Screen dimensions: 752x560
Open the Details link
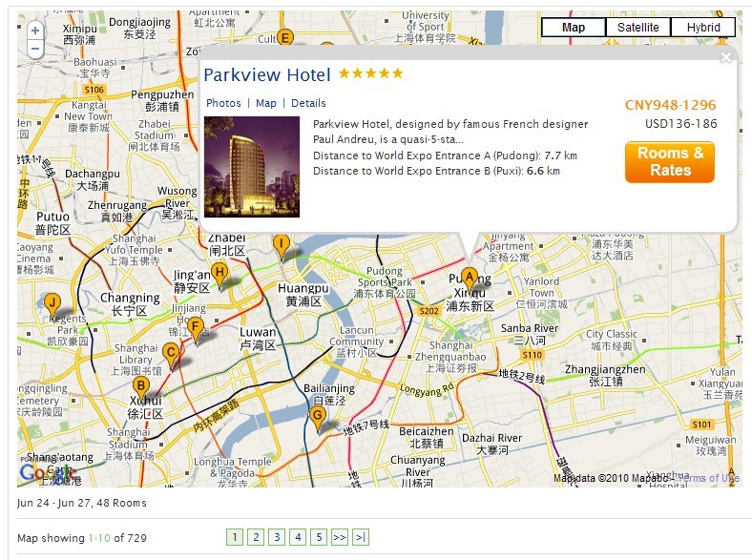(308, 103)
